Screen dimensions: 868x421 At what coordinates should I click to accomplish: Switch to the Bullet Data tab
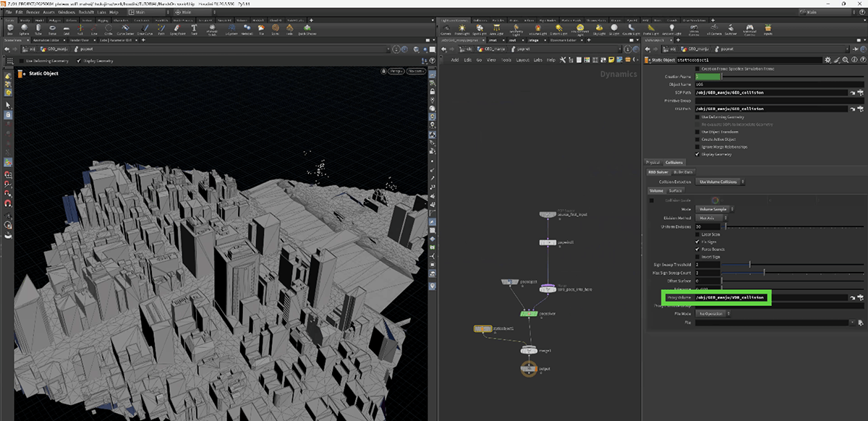(684, 171)
